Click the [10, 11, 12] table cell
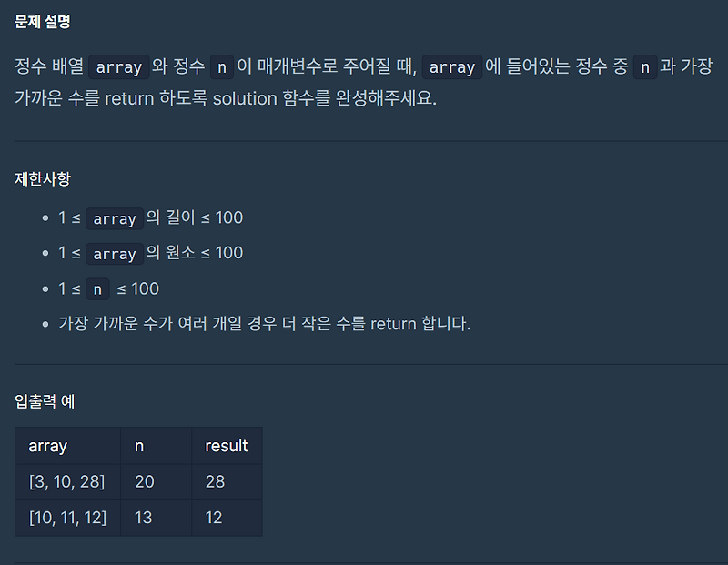Image resolution: width=728 pixels, height=565 pixels. [67, 518]
